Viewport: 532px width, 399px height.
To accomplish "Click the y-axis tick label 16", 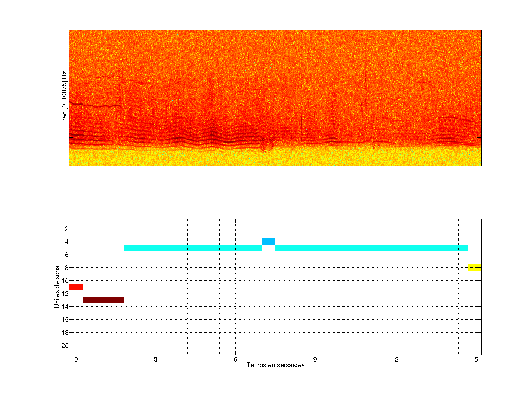I will 65,320.
